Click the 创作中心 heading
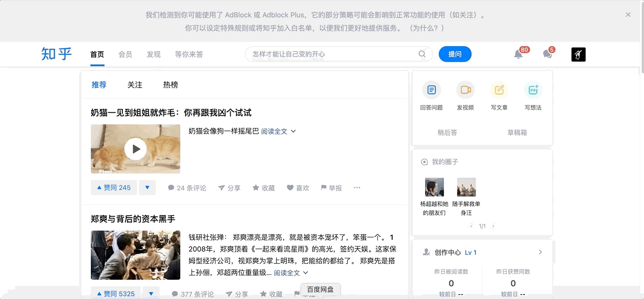Screen dimensions: 644x299 click(x=448, y=252)
